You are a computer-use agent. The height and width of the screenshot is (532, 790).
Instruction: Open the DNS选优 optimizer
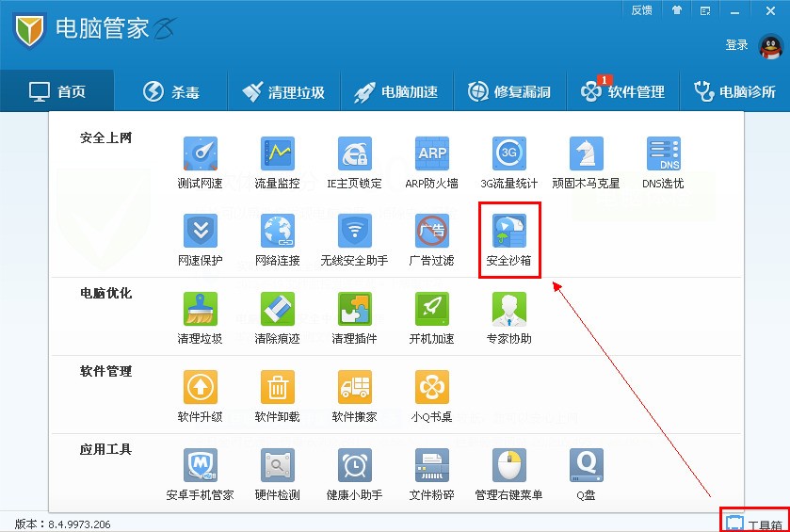coord(663,163)
